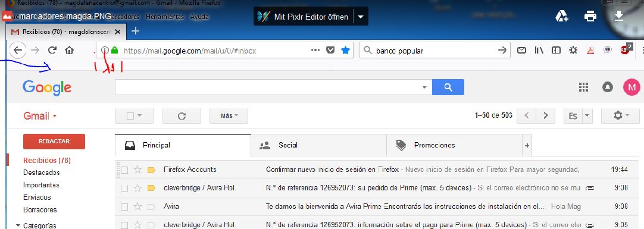Screen dimensions: 644x229
Task: Reload the page in Firefox toolbar
Action: coord(52,51)
